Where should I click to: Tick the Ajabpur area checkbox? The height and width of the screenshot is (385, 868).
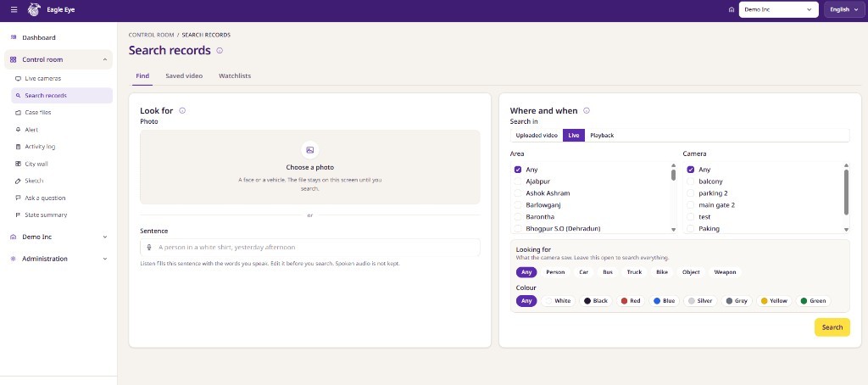click(518, 181)
